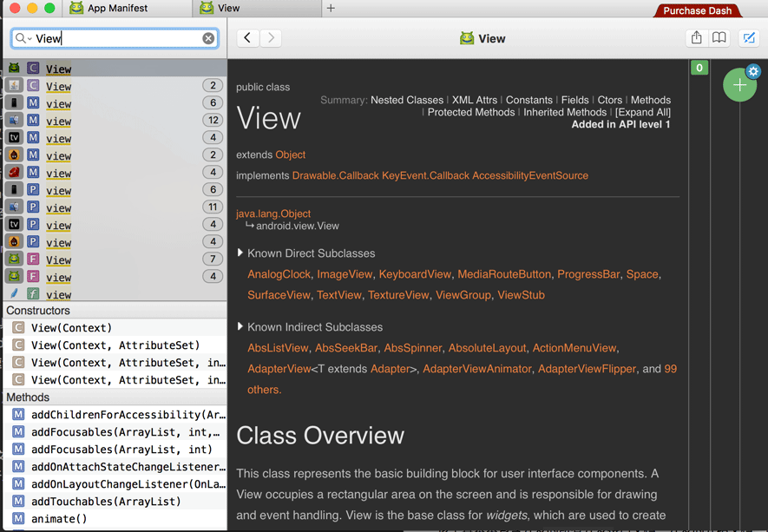The height and width of the screenshot is (532, 768).
Task: Switch to the App Manifest tab
Action: click(117, 9)
